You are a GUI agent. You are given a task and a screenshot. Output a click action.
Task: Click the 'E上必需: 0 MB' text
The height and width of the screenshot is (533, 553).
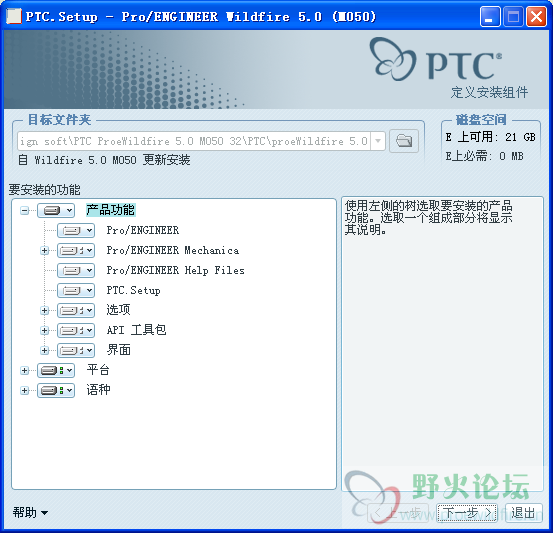pos(485,156)
